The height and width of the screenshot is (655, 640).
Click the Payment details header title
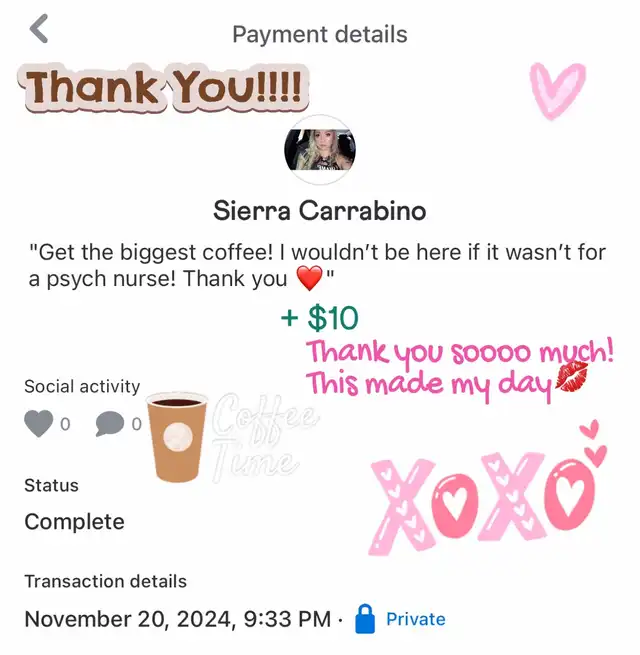click(320, 34)
